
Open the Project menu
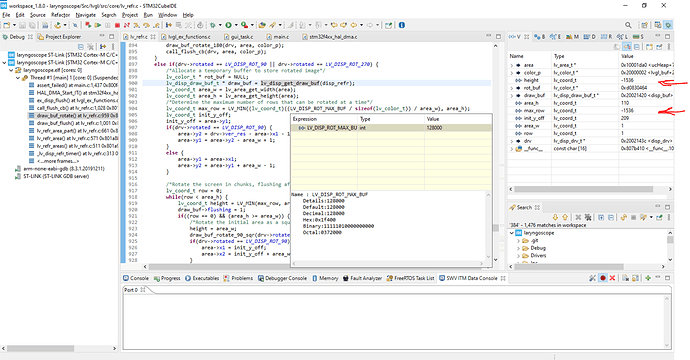(130, 15)
